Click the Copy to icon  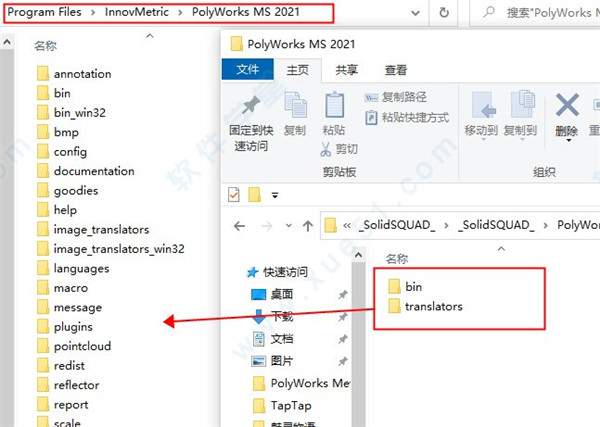[521, 104]
